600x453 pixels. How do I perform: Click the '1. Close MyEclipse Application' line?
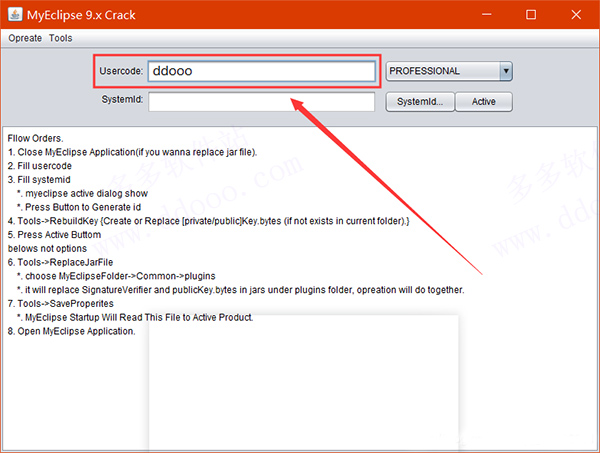tap(132, 152)
